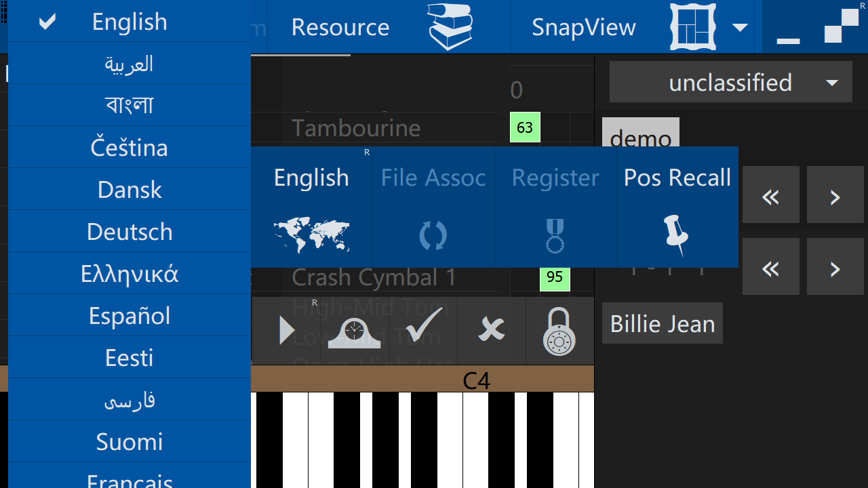Open the unclassified dropdown
Viewport: 868px width, 488px height.
(730, 82)
